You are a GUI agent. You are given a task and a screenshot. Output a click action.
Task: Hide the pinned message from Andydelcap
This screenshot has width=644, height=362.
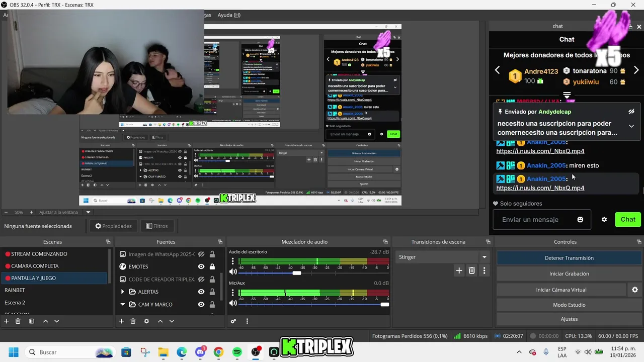(631, 112)
